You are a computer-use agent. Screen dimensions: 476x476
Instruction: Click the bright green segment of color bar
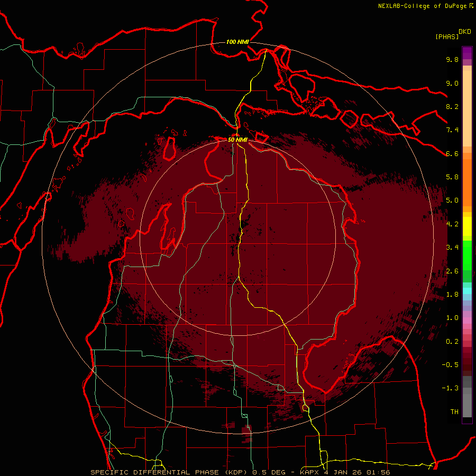[x=467, y=255]
